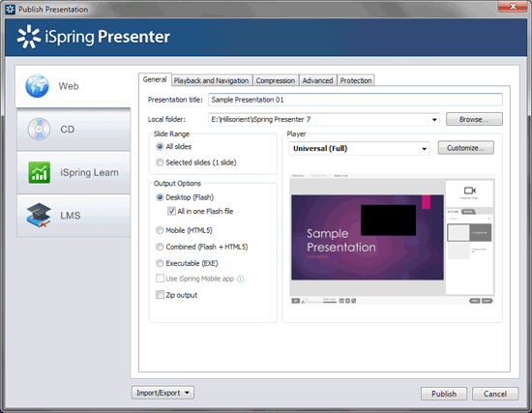Image resolution: width=532 pixels, height=413 pixels.
Task: Click the title bar application icon
Action: point(11,9)
